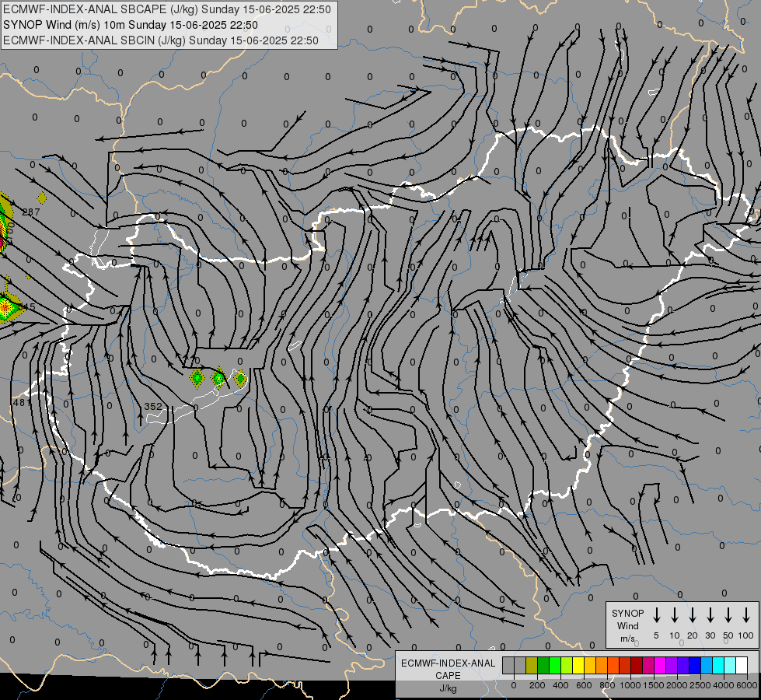Pick the sky blue swatch after 2500
The image size is (761, 700).
point(706,665)
